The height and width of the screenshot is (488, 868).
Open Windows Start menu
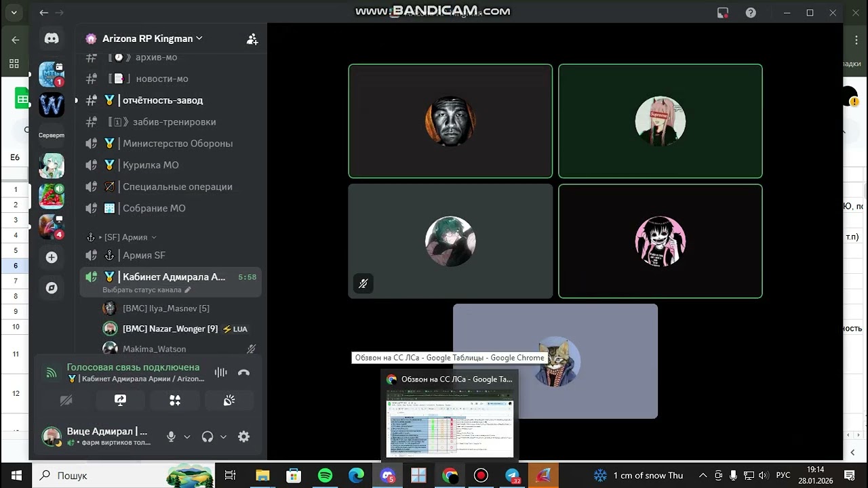pos(16,475)
